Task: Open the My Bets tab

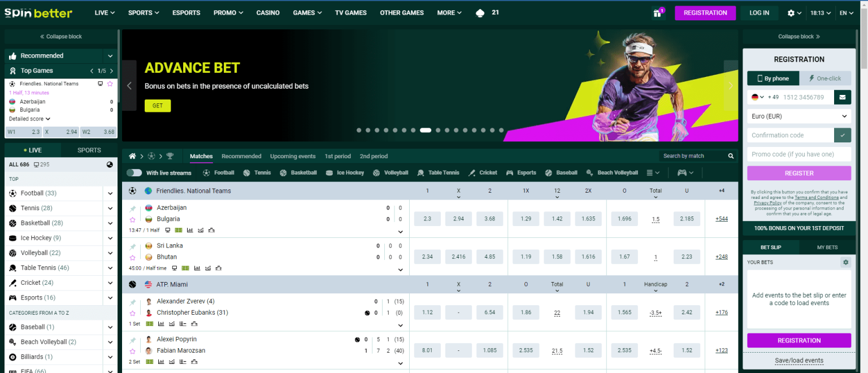Action: (x=827, y=248)
